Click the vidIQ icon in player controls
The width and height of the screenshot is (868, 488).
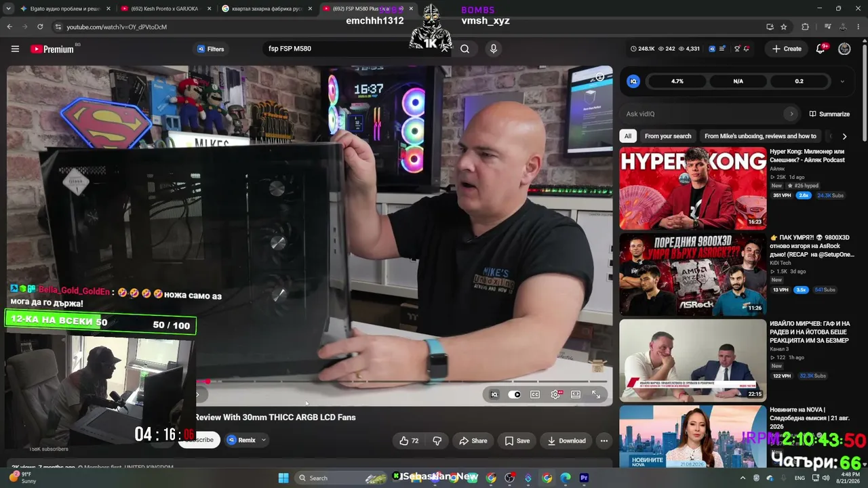tap(494, 394)
